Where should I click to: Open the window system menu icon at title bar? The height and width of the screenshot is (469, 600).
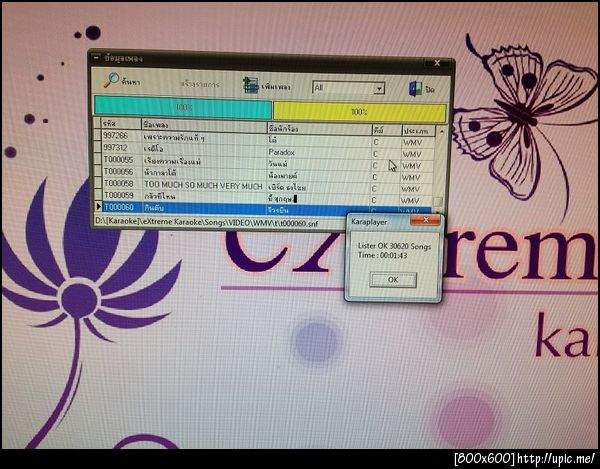click(96, 58)
